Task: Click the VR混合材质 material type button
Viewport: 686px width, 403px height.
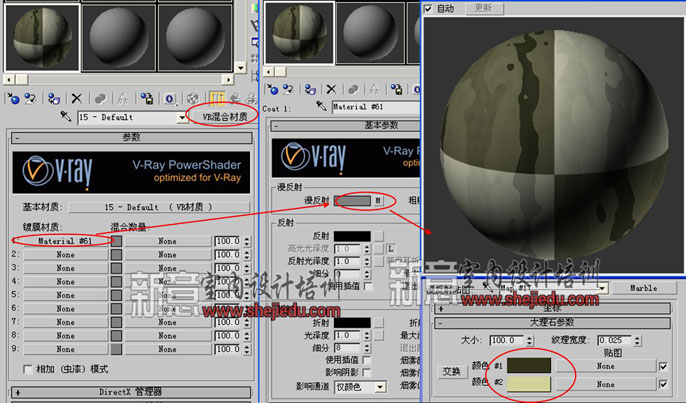Action: pos(222,116)
